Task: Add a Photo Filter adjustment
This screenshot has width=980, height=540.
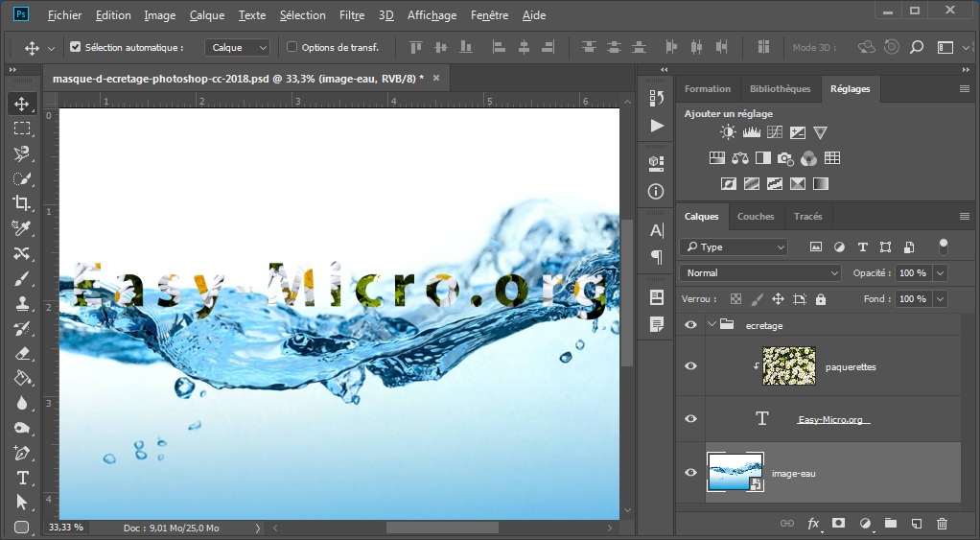Action: [785, 158]
